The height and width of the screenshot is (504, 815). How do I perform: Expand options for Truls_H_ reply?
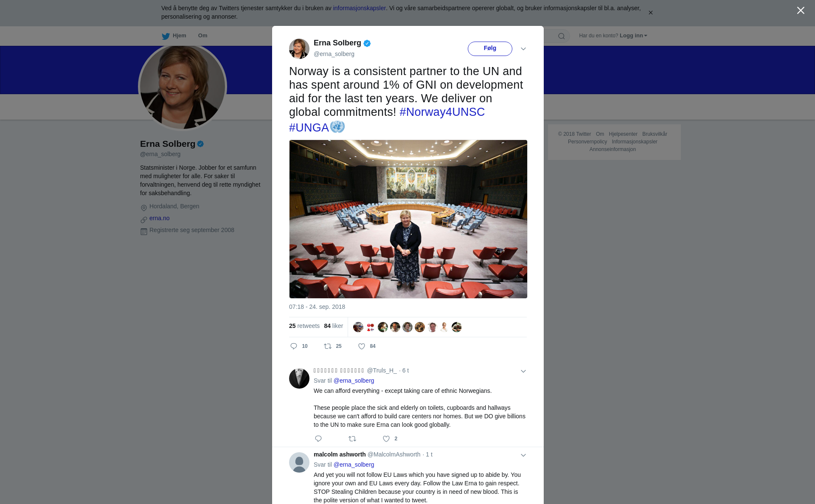pos(523,371)
